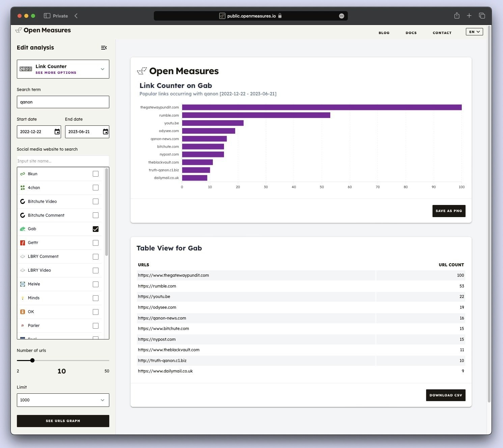Screen dimensions: 503x448
Task: Enable the 8kun checkbox
Action: [x=96, y=174]
